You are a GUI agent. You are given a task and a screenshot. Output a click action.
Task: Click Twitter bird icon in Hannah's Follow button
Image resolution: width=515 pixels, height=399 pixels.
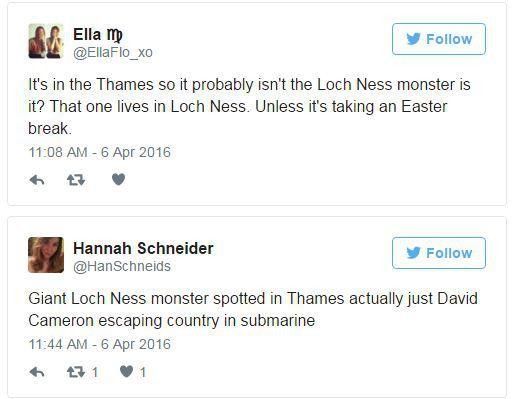point(413,253)
